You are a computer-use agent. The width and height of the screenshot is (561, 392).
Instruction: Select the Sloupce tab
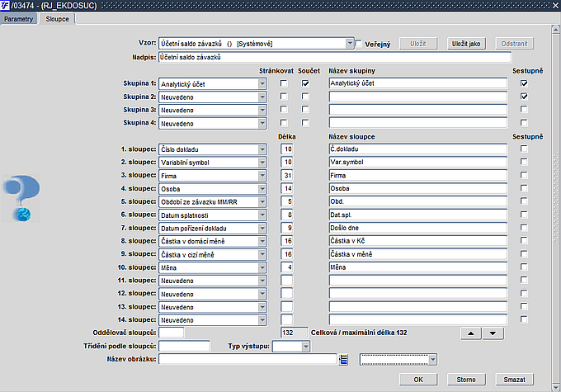pos(58,18)
